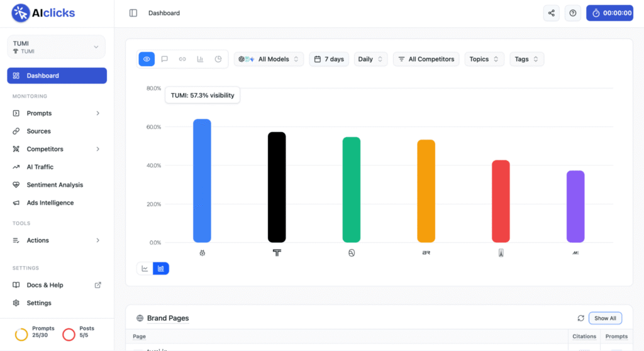Select the link metric toggle
644x351 pixels.
click(x=182, y=59)
